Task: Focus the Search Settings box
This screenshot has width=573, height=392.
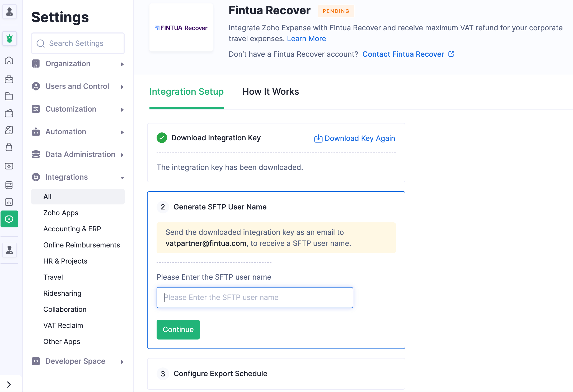Action: [x=78, y=44]
